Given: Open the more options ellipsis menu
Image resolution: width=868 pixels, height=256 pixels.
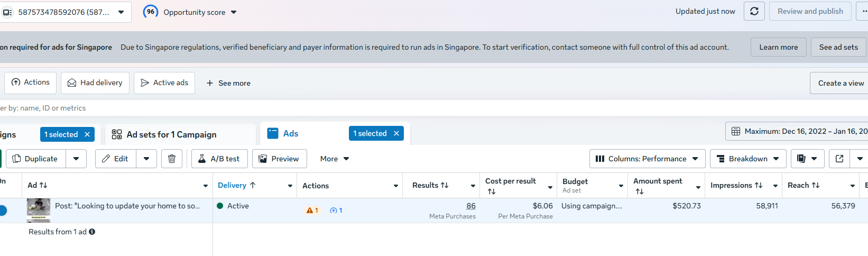Looking at the screenshot, I should click(x=863, y=11).
